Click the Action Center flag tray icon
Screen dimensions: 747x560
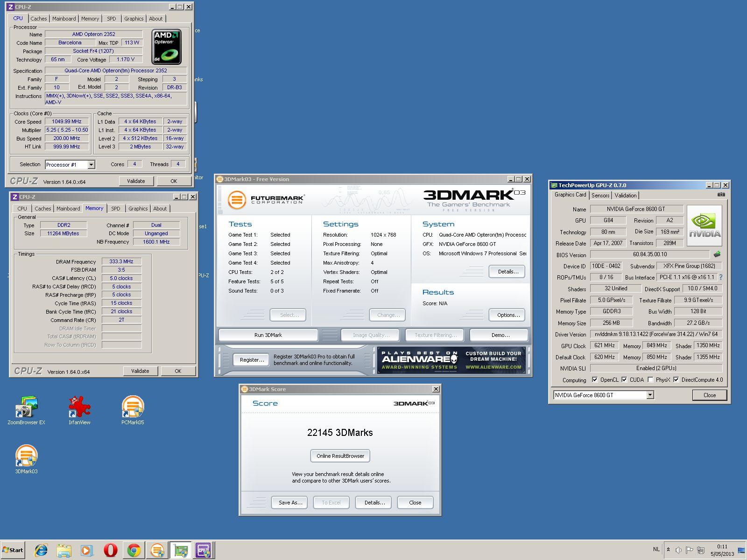tap(689, 550)
